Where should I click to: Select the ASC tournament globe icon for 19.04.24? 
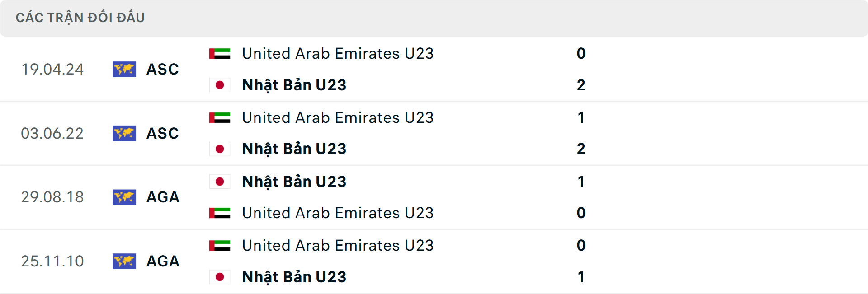pyautogui.click(x=124, y=69)
